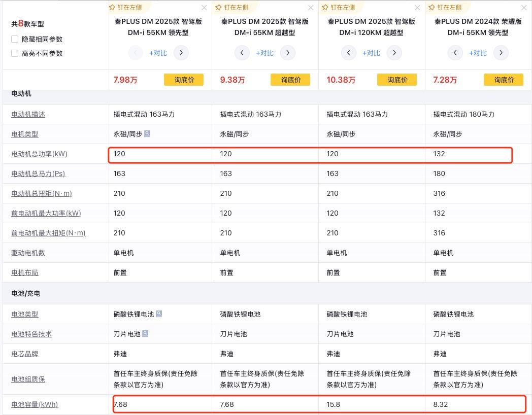Click the 15.8 battery capacity value

333,404
